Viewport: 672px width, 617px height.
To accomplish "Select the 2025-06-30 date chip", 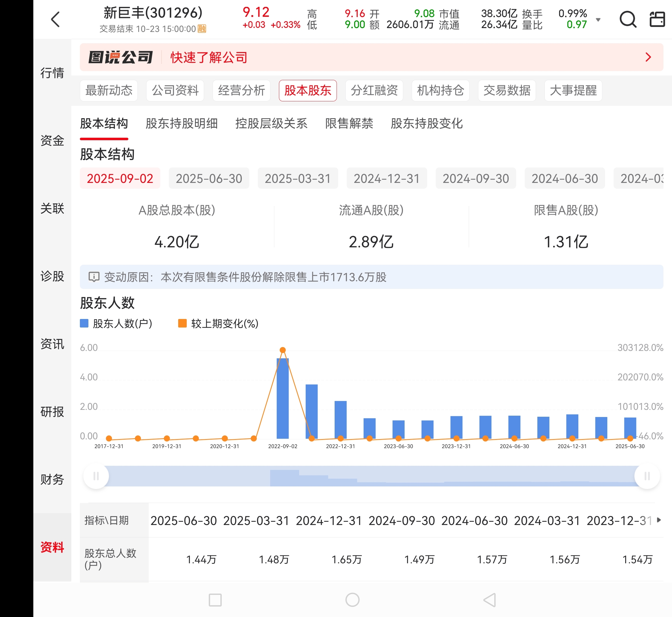I will point(209,178).
